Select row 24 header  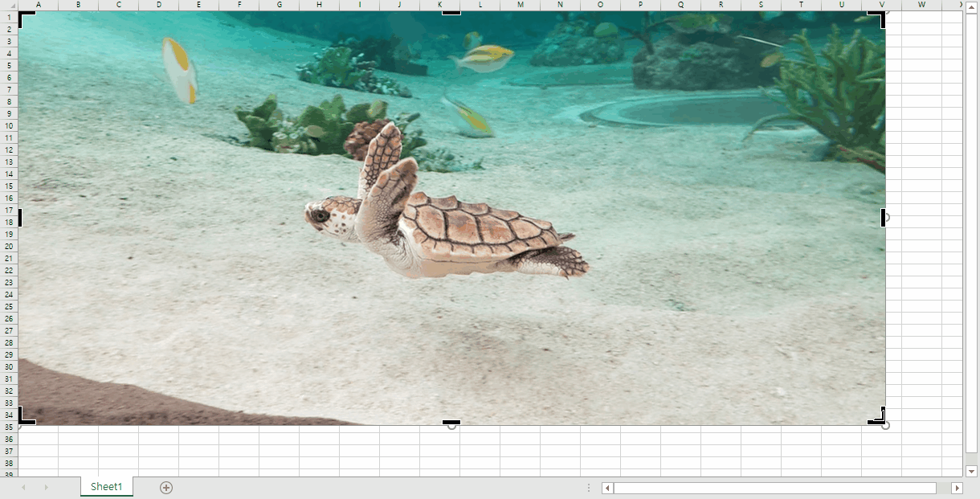9,294
